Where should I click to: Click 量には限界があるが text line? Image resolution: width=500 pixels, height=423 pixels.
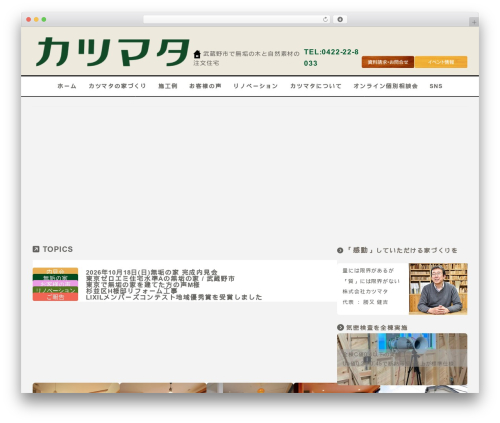coord(368,270)
